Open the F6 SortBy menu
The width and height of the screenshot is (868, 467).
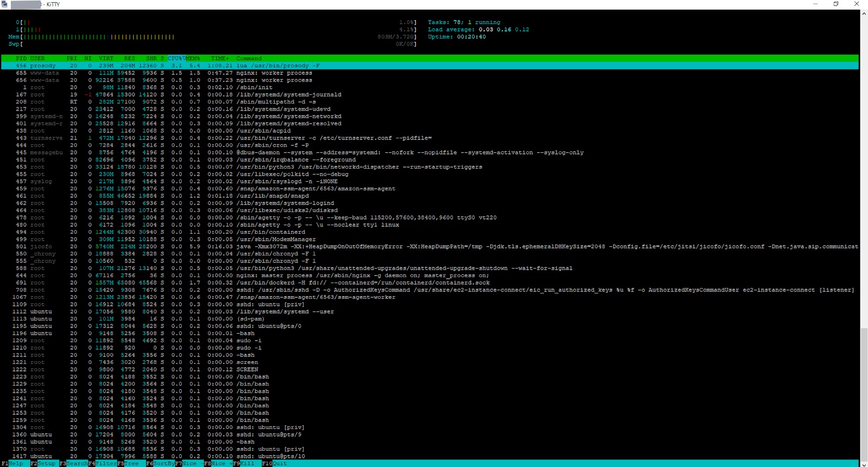(x=163, y=464)
